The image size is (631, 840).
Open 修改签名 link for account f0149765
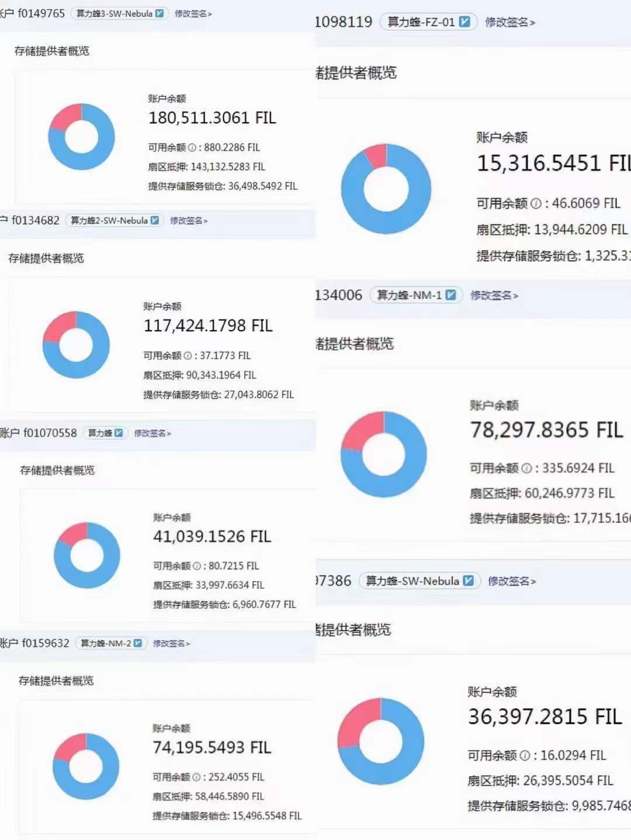tap(193, 13)
